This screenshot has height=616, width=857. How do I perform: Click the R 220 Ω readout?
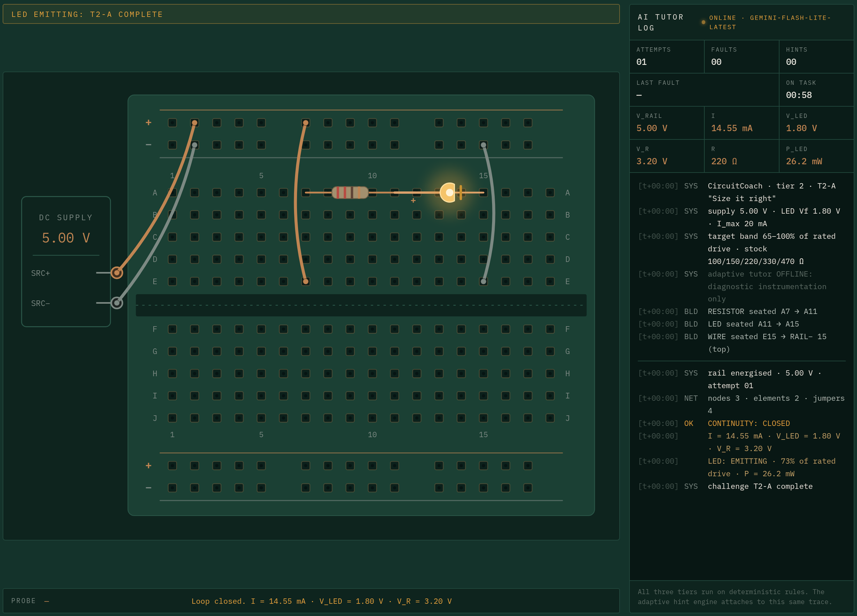741,156
